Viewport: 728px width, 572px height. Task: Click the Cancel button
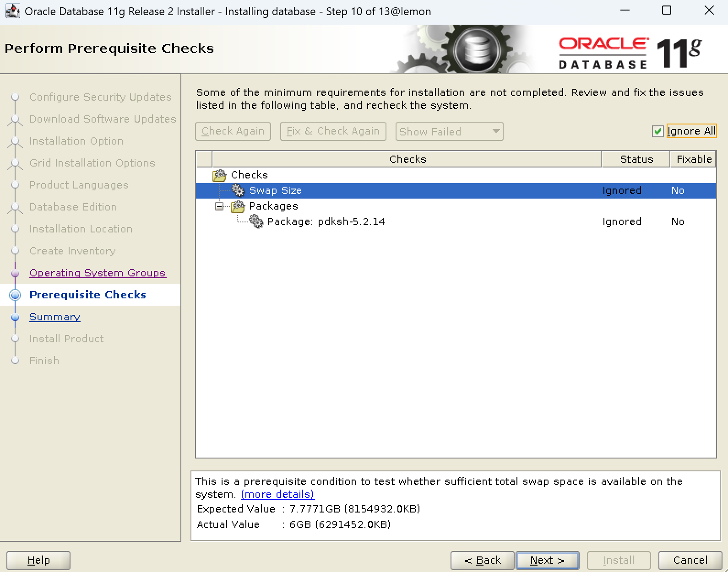pos(690,560)
